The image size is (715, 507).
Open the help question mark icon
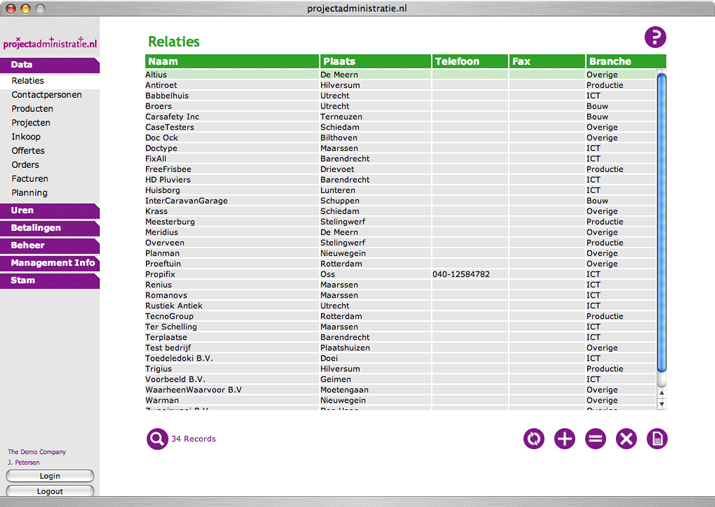point(655,37)
